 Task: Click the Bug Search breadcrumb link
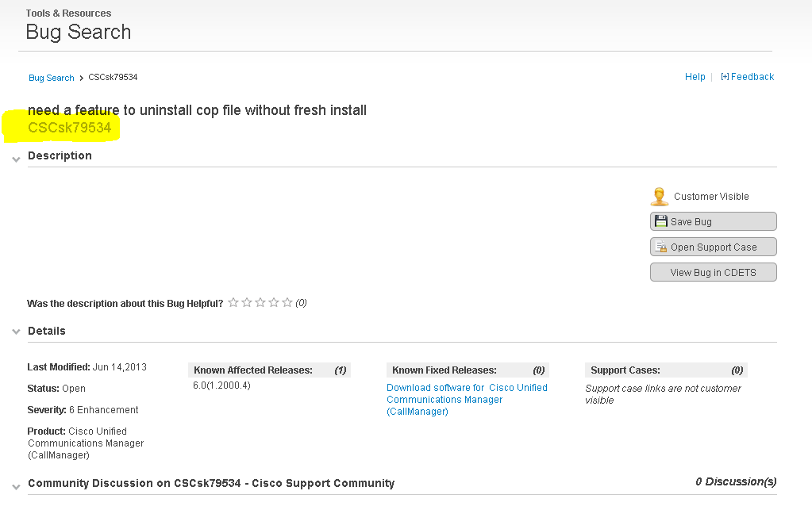[x=52, y=78]
